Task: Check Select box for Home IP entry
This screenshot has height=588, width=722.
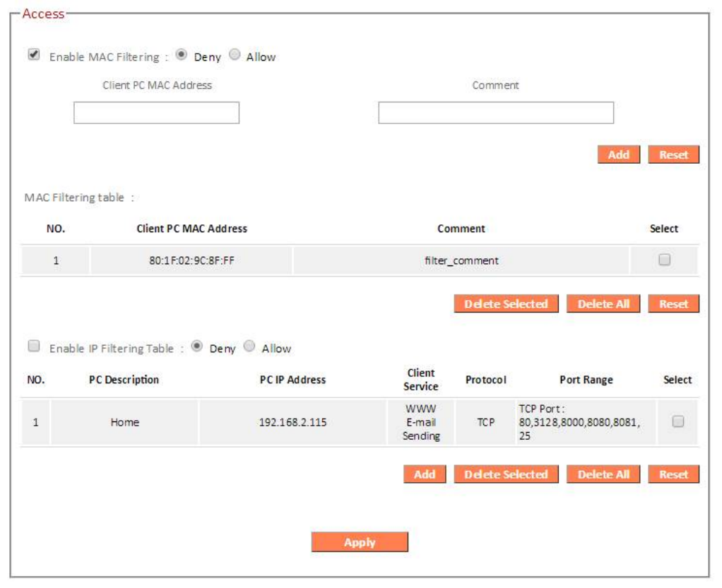Action: [x=677, y=421]
